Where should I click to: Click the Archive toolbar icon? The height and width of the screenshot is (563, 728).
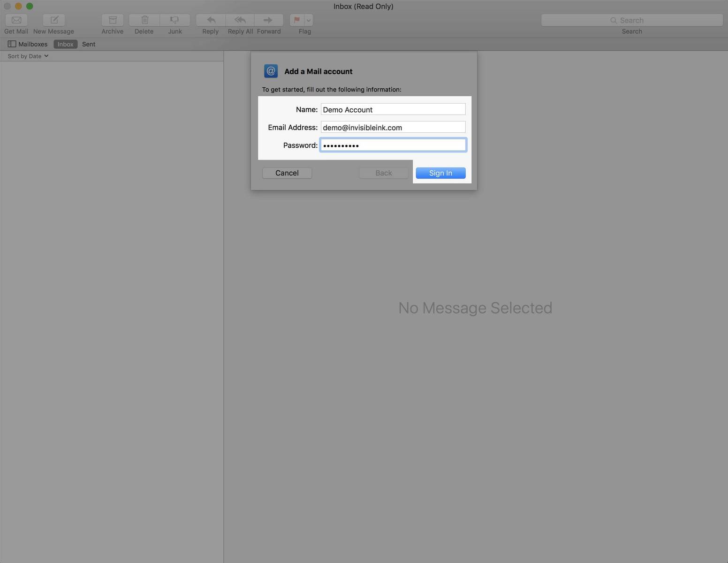click(x=113, y=20)
